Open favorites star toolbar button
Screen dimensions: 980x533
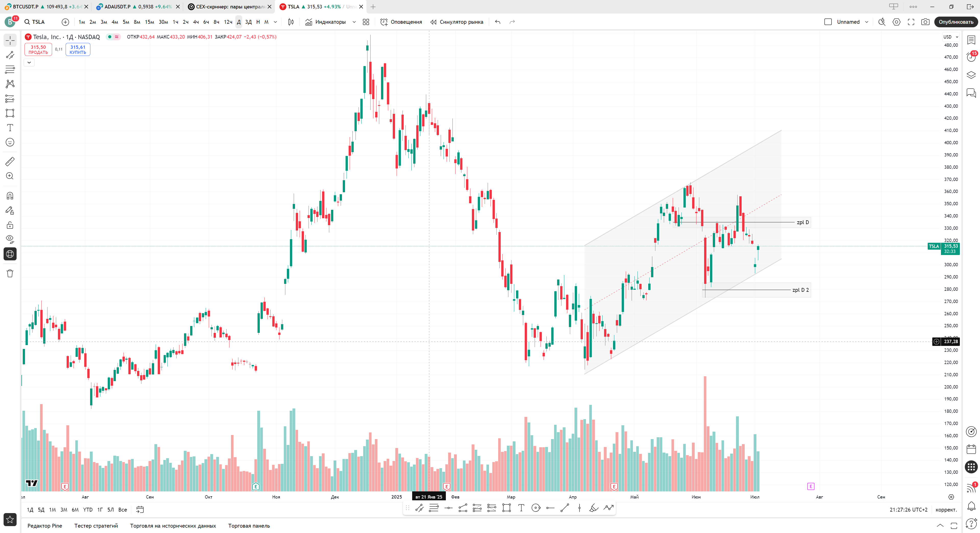[10, 519]
